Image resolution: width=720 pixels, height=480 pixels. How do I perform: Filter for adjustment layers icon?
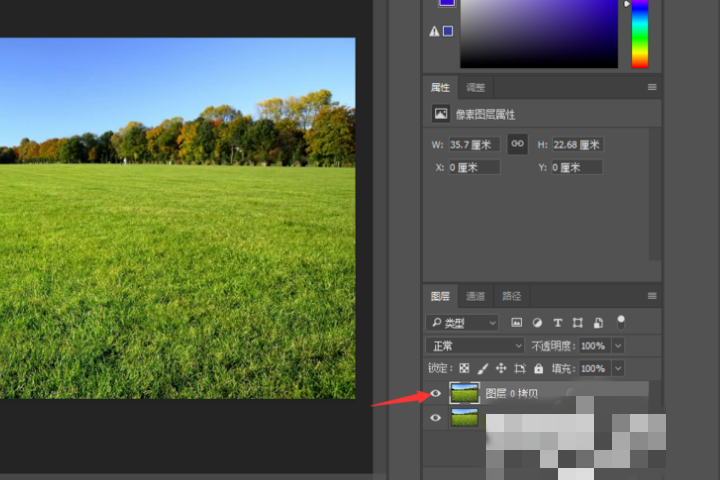537,323
